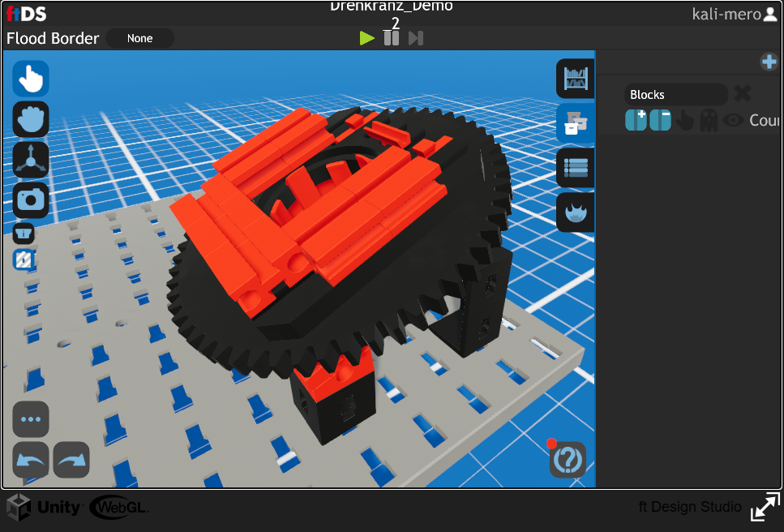Select the 3D axis move tool
The width and height of the screenshot is (784, 532).
[31, 159]
